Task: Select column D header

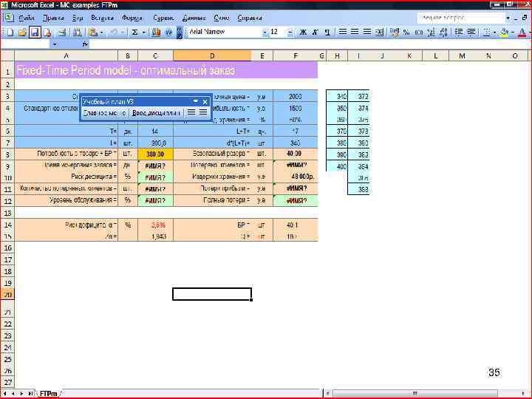Action: 212,55
